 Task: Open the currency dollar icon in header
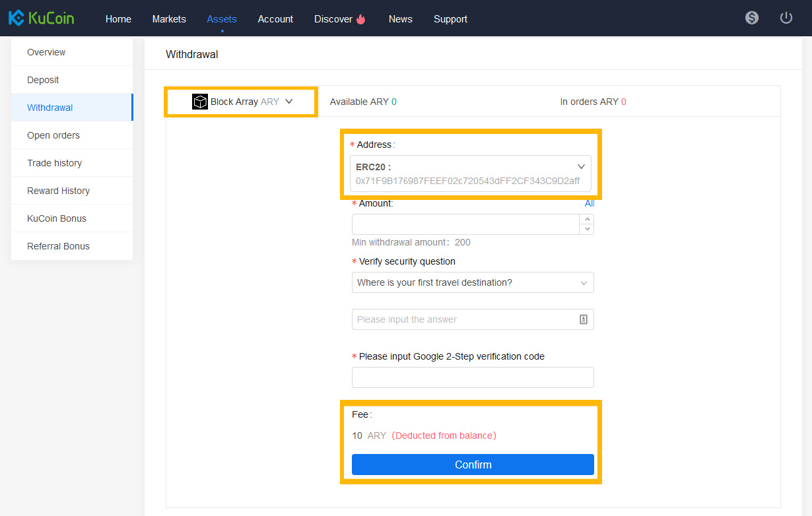pyautogui.click(x=752, y=18)
